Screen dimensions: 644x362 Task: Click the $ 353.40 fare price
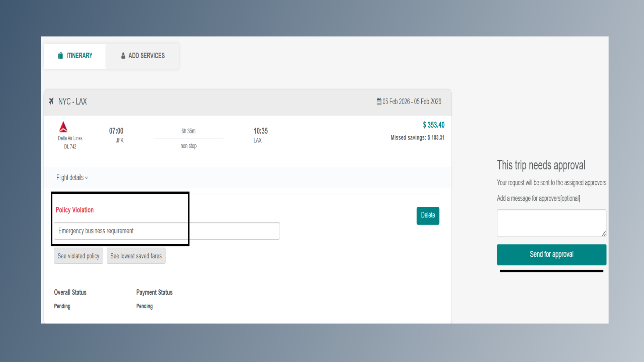pos(433,125)
